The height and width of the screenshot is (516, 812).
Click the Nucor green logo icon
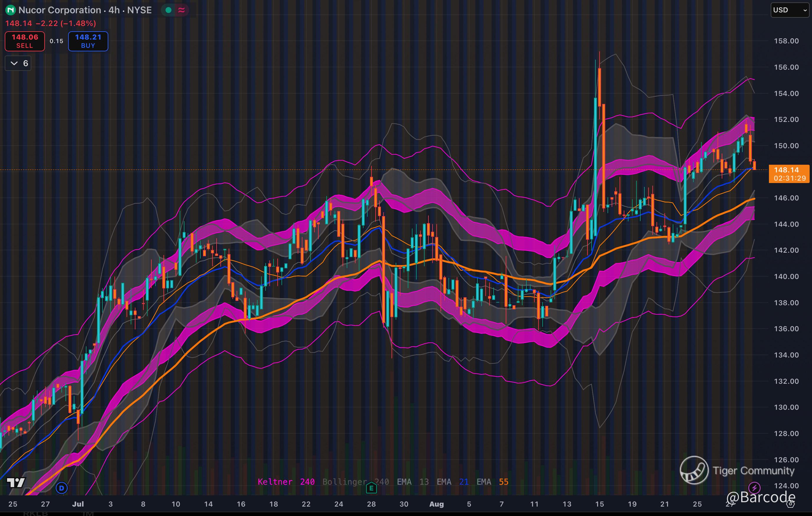click(x=11, y=10)
